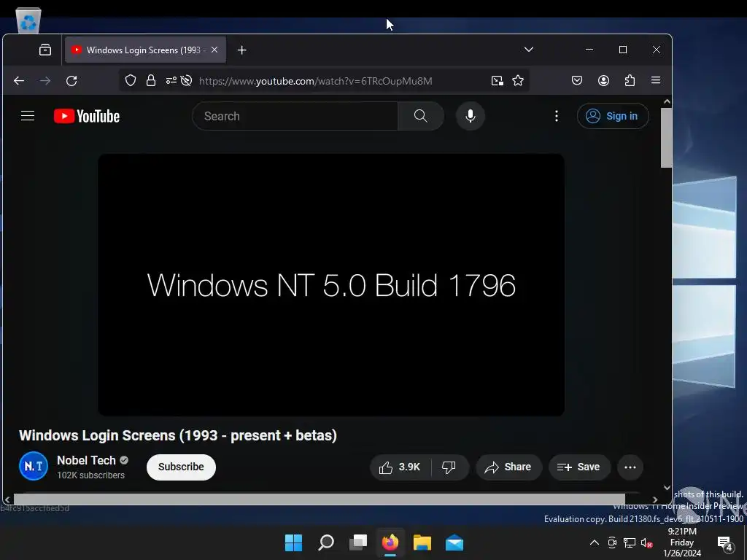Show hidden system tray icons
The height and width of the screenshot is (560, 747).
(x=594, y=542)
